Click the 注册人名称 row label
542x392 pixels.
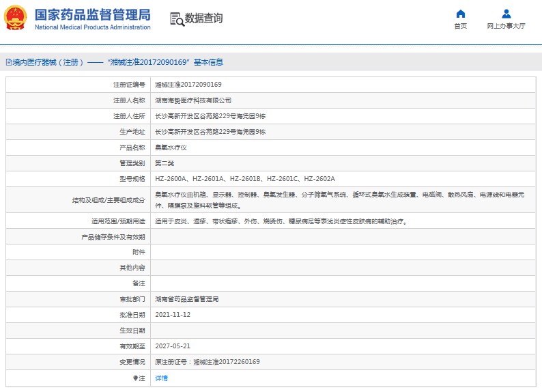[129, 100]
